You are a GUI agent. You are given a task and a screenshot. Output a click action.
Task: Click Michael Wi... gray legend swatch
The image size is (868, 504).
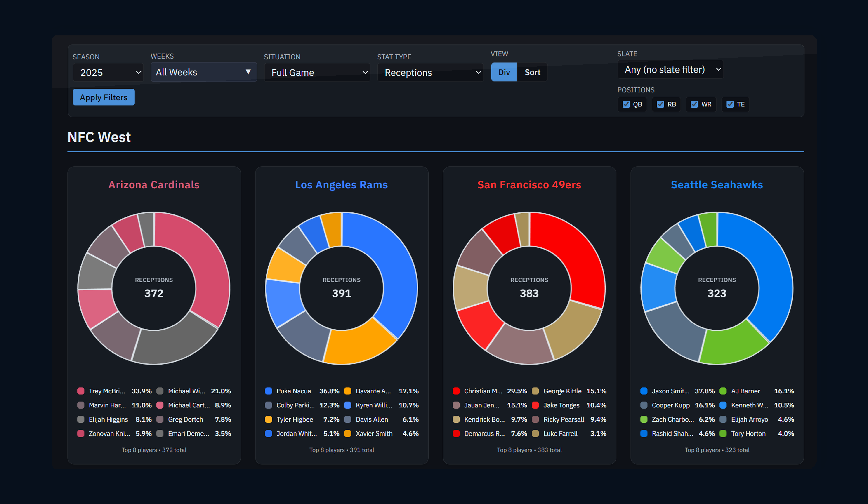[160, 391]
